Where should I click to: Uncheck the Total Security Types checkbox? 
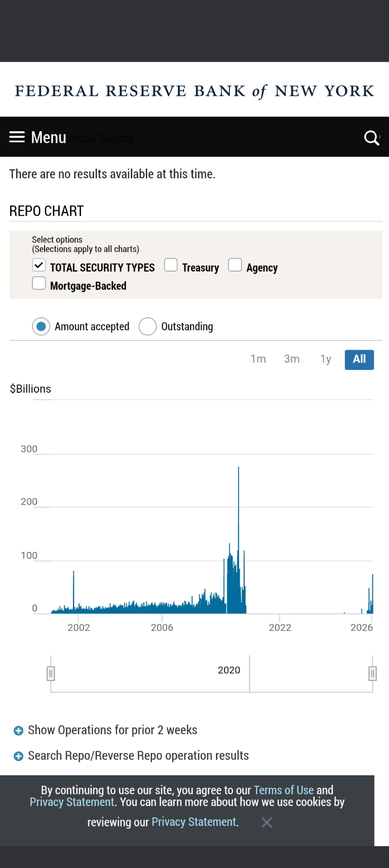pos(39,265)
